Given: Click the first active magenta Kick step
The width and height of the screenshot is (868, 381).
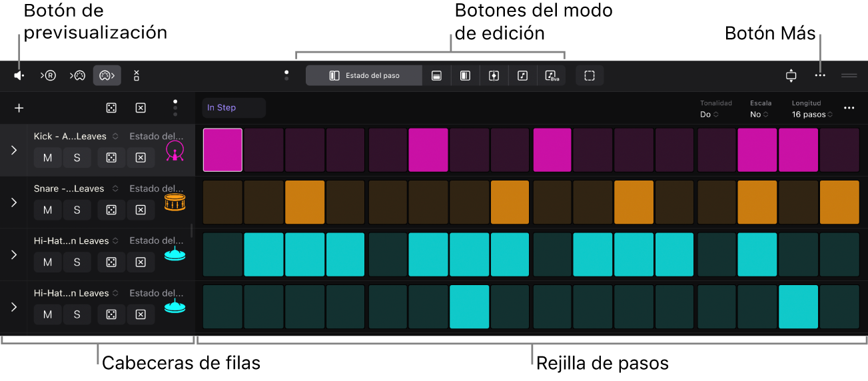Looking at the screenshot, I should pos(222,151).
